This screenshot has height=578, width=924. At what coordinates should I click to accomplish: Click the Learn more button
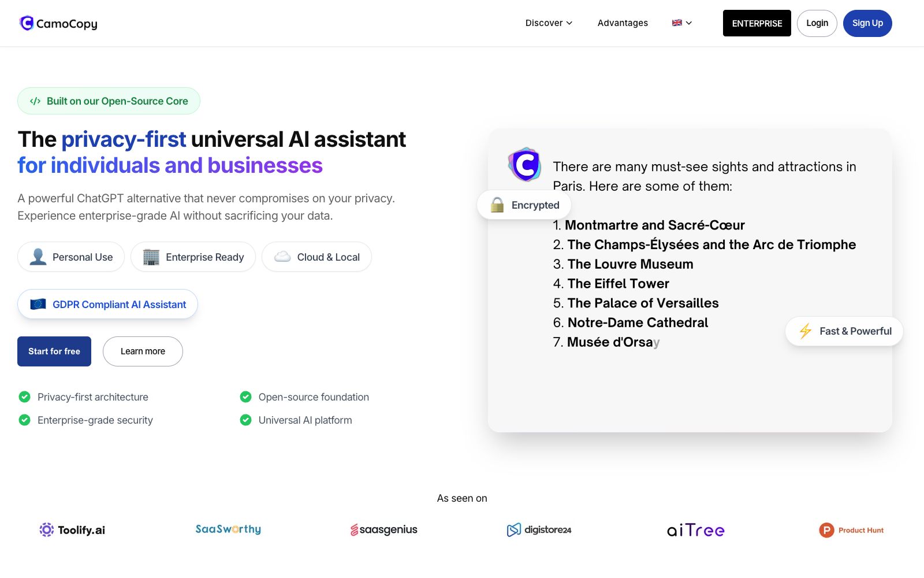click(x=143, y=351)
